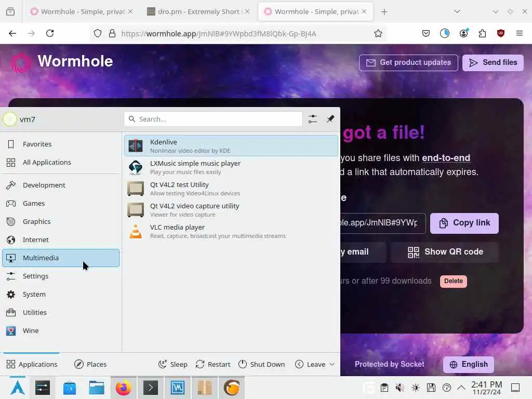Viewport: 532px width, 399px height.
Task: Select the Multimedia category
Action: pyautogui.click(x=61, y=258)
